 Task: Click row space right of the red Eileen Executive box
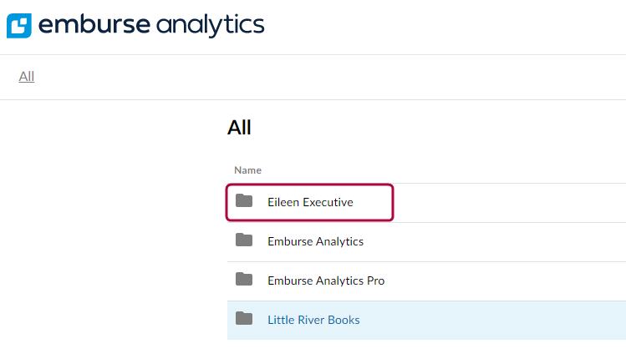tap(510, 203)
